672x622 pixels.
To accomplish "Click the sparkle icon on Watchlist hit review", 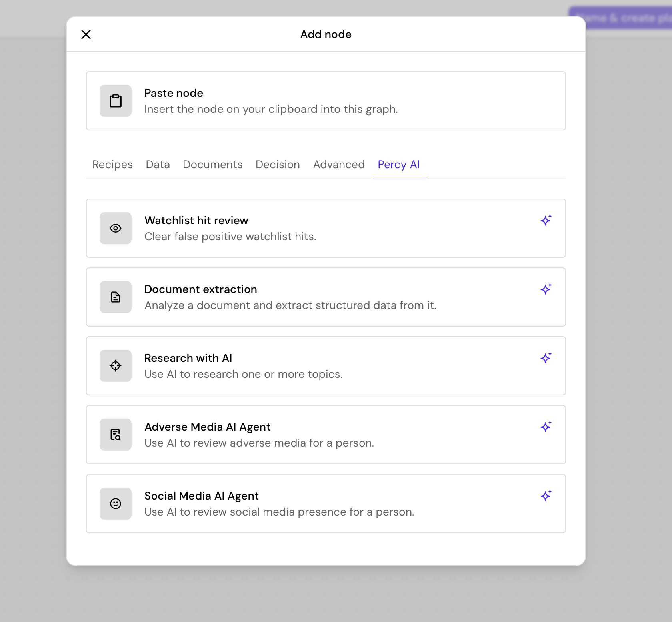I will tap(546, 220).
